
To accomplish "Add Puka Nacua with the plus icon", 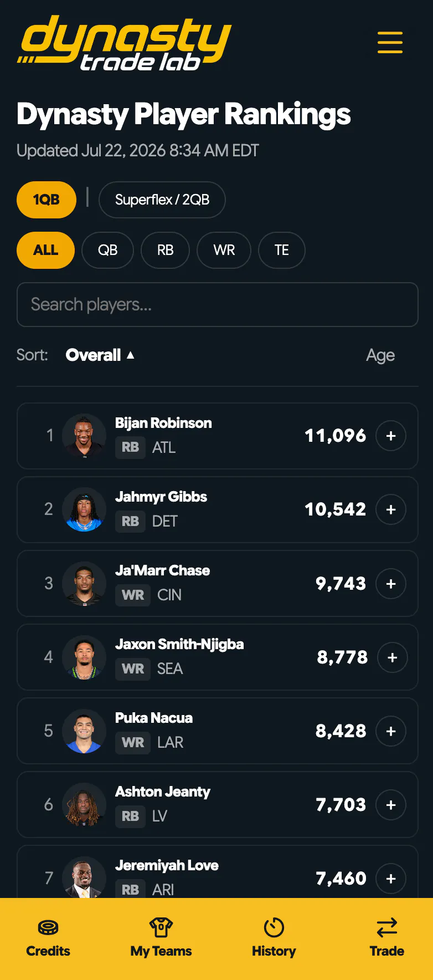I will (391, 731).
